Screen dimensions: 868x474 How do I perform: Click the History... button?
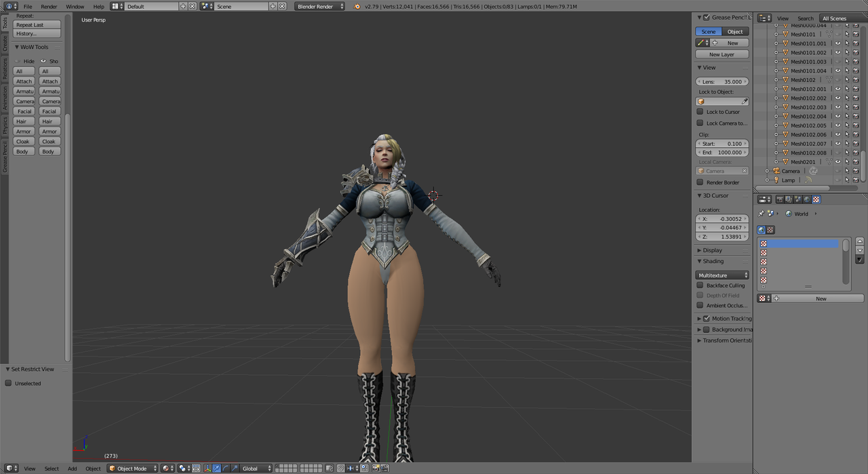tap(37, 33)
